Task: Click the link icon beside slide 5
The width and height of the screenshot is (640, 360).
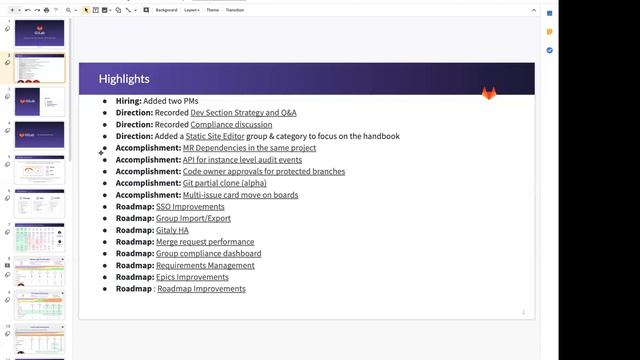Action: pyautogui.click(x=7, y=164)
